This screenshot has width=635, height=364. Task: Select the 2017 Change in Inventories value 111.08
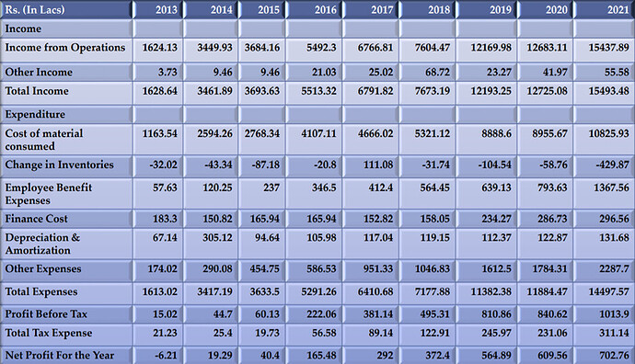click(378, 165)
